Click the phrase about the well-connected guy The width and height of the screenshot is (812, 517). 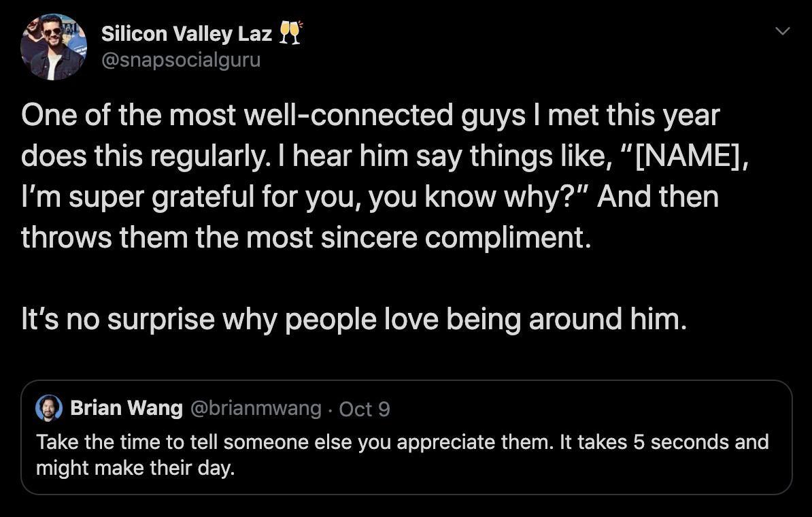pyautogui.click(x=370, y=114)
